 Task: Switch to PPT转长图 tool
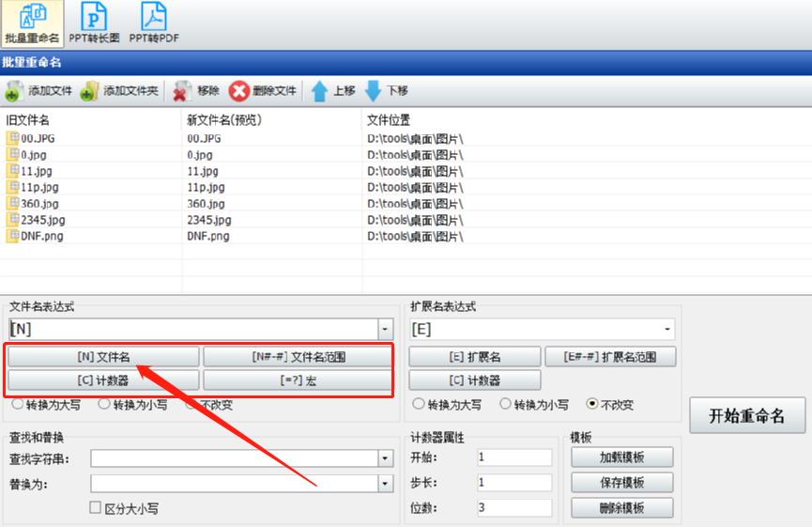coord(94,23)
